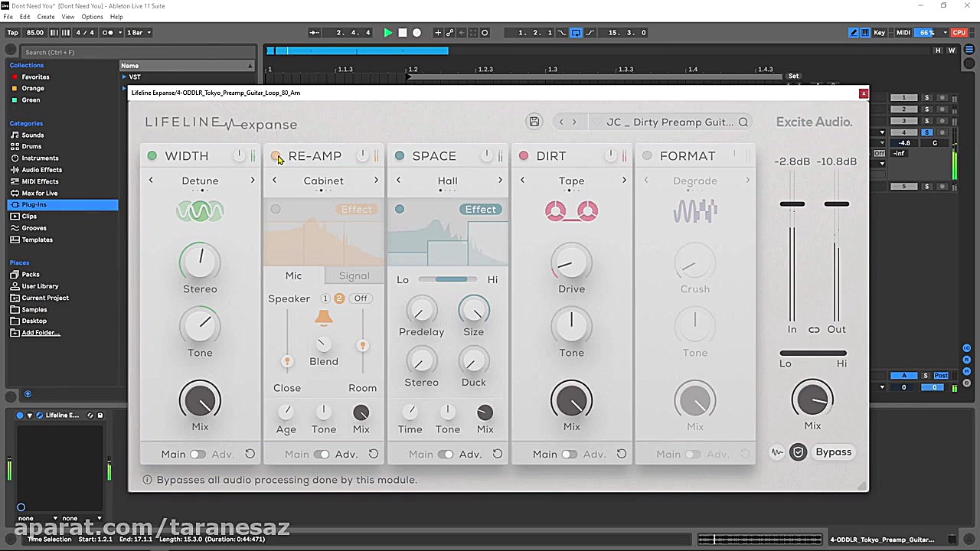The height and width of the screenshot is (551, 980).
Task: Select next SPACE mode after Hall
Action: (x=500, y=181)
